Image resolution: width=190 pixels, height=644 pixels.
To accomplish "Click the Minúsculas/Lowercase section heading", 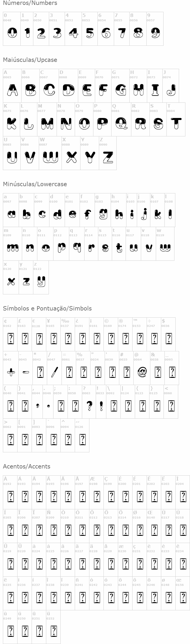I will click(x=35, y=184).
